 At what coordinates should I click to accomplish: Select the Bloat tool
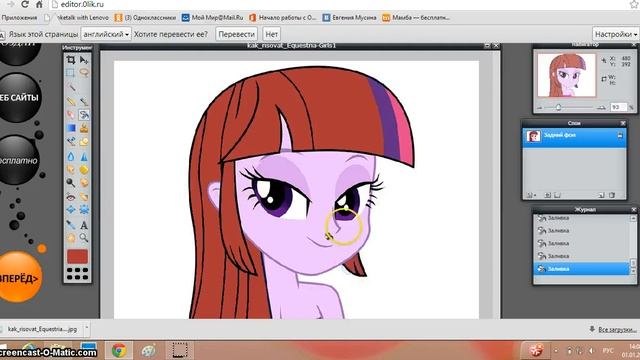click(71, 210)
